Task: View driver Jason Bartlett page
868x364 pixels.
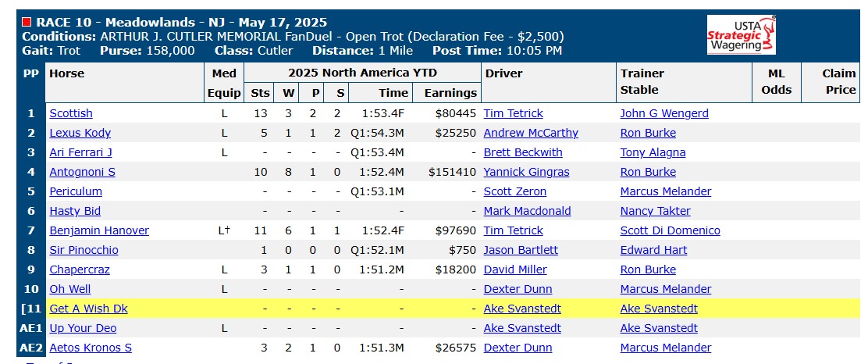Action: (521, 250)
